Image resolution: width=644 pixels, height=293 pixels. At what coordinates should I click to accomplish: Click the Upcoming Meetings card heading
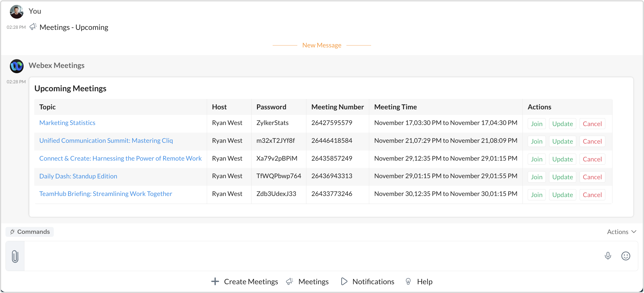[70, 89]
